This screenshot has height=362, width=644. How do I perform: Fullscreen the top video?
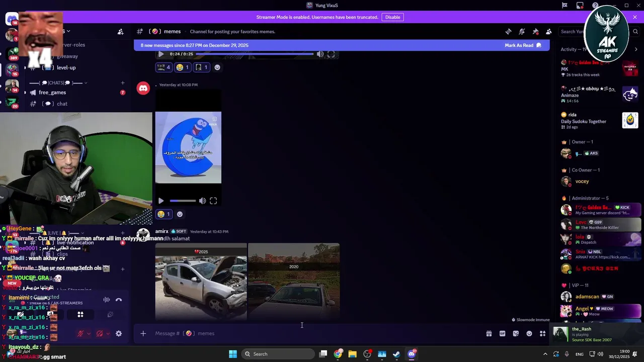pyautogui.click(x=331, y=54)
